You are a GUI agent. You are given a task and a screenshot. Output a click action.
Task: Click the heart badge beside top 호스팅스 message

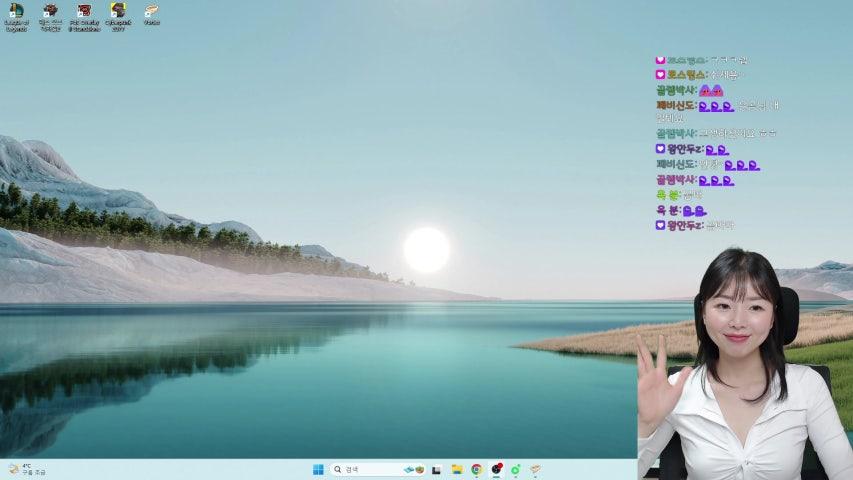pos(660,60)
